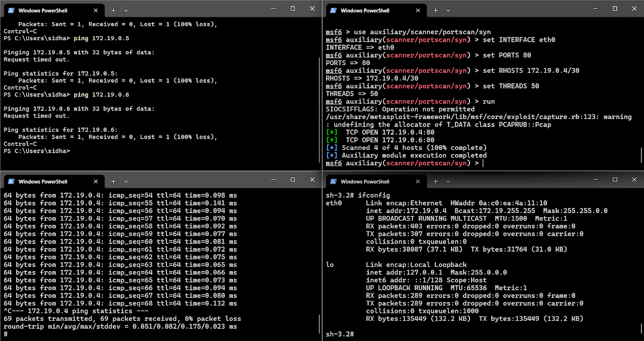Click the icmp_seq=54 ping reply line
Image resolution: width=644 pixels, height=341 pixels.
(x=120, y=195)
